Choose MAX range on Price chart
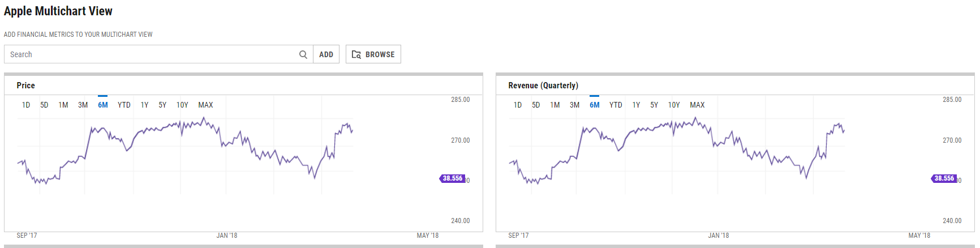Viewport: 980px width, 248px height. (205, 105)
